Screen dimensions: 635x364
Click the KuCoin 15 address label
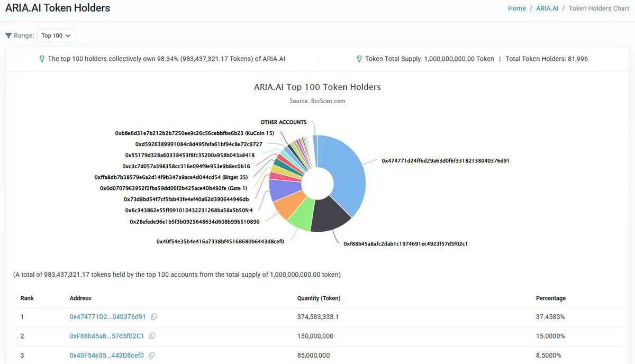click(x=194, y=133)
